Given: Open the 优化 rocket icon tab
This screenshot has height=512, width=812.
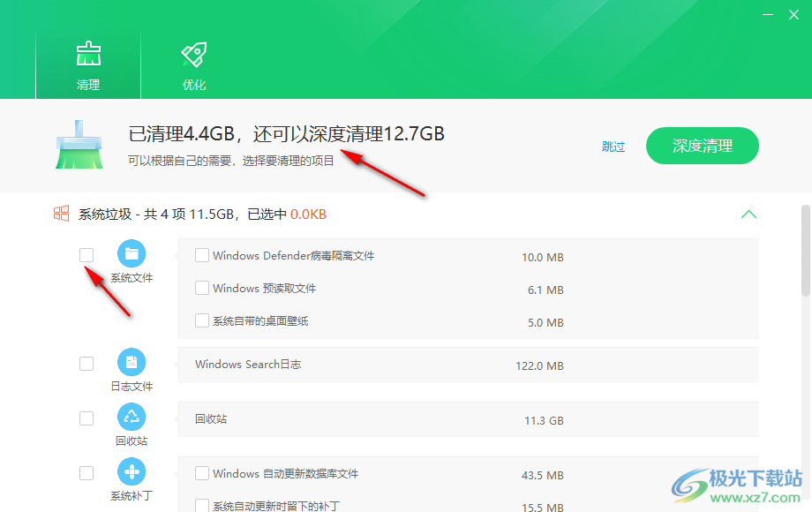Looking at the screenshot, I should click(194, 56).
